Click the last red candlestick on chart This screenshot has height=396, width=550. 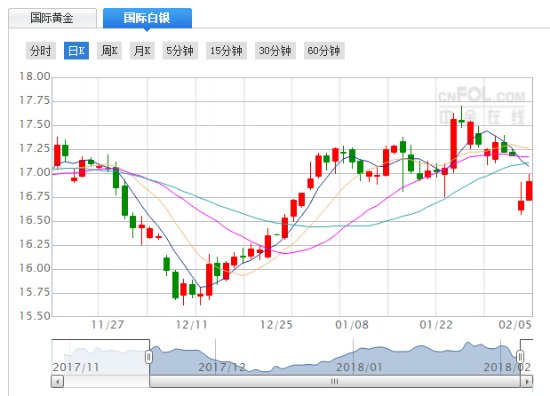tap(529, 191)
